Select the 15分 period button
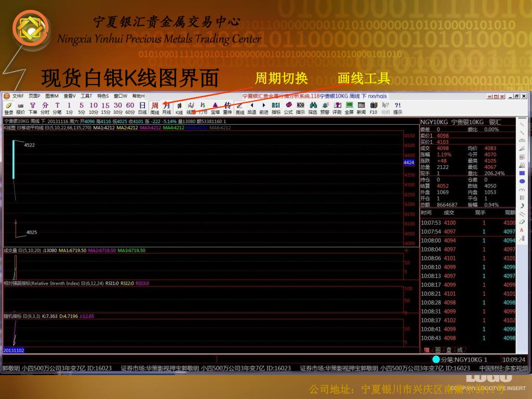Viewport: 532px width, 399px height. pyautogui.click(x=105, y=108)
